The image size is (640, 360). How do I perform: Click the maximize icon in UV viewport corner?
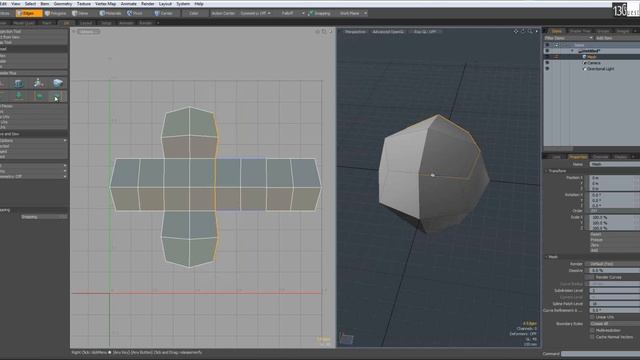coord(331,31)
